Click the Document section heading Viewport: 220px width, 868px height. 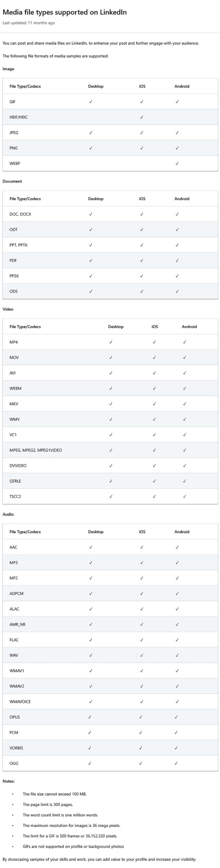(12, 181)
